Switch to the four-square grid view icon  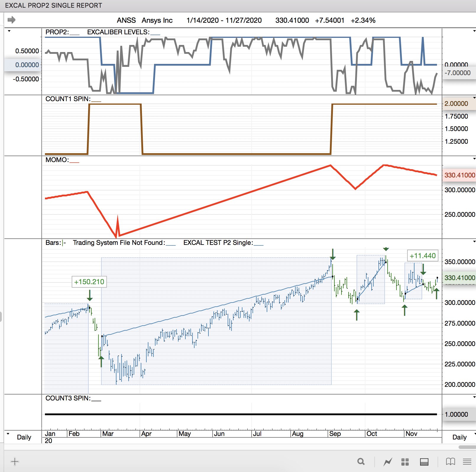pos(405,462)
